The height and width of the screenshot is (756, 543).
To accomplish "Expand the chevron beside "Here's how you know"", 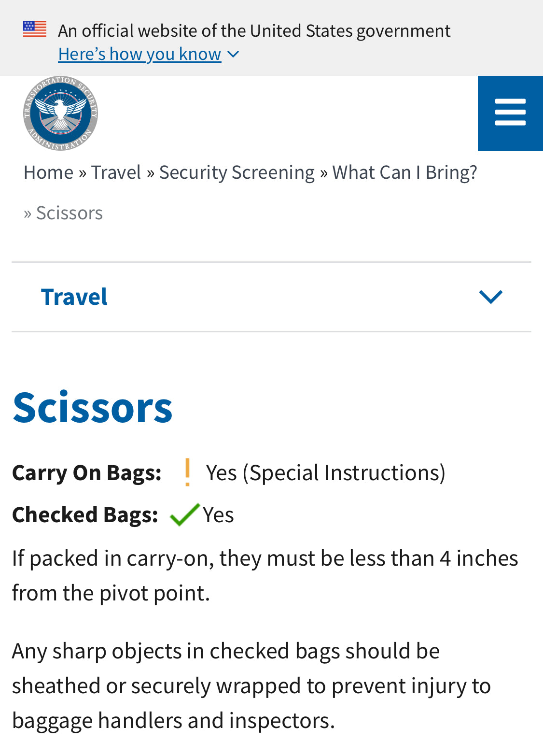I will (233, 54).
